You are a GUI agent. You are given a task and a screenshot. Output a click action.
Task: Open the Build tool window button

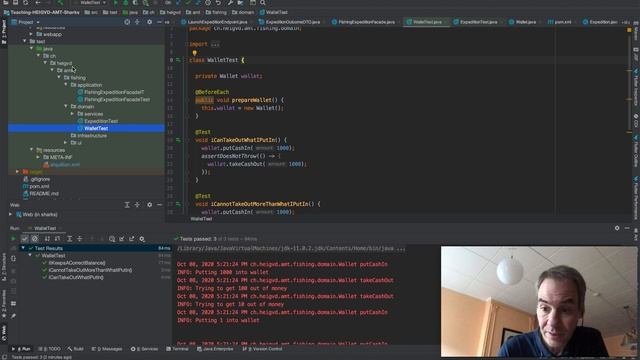click(x=76, y=349)
